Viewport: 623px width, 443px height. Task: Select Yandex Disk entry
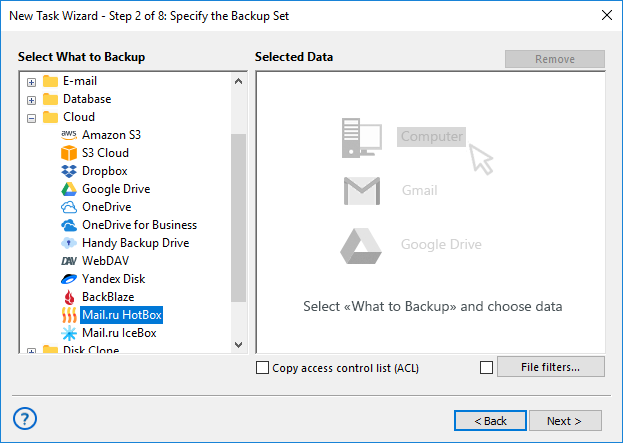click(113, 279)
